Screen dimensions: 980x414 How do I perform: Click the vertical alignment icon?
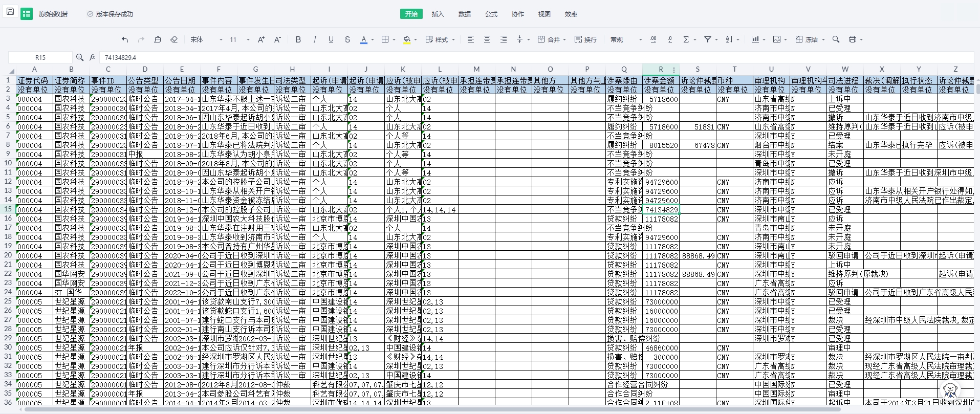519,39
